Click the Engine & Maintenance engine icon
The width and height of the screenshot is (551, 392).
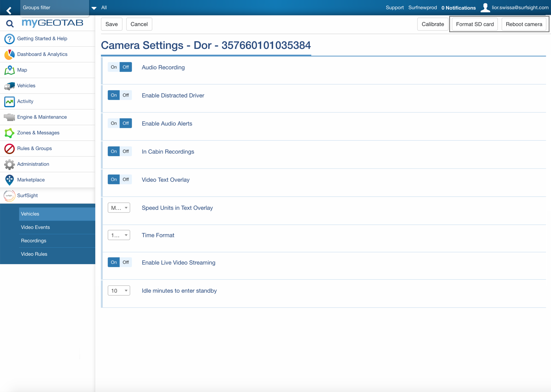[x=9, y=117]
